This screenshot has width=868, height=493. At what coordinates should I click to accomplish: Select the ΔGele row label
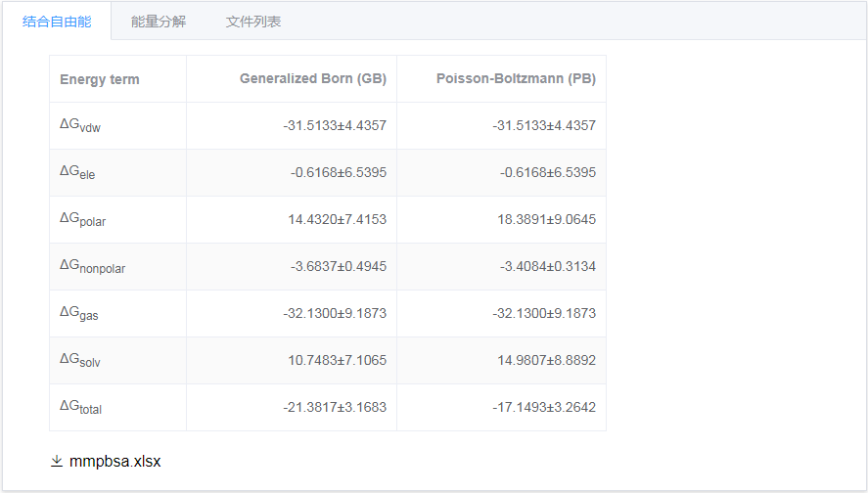pos(77,172)
